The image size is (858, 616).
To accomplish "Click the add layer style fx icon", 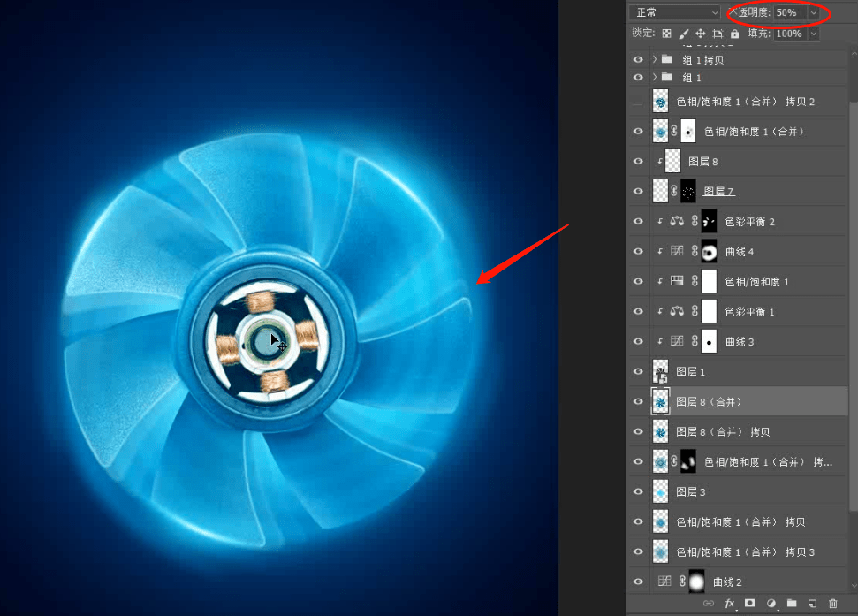I will click(x=730, y=604).
